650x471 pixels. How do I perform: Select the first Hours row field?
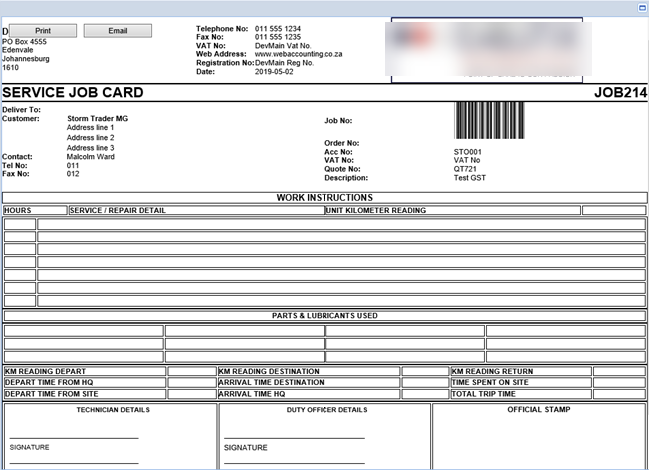click(20, 224)
